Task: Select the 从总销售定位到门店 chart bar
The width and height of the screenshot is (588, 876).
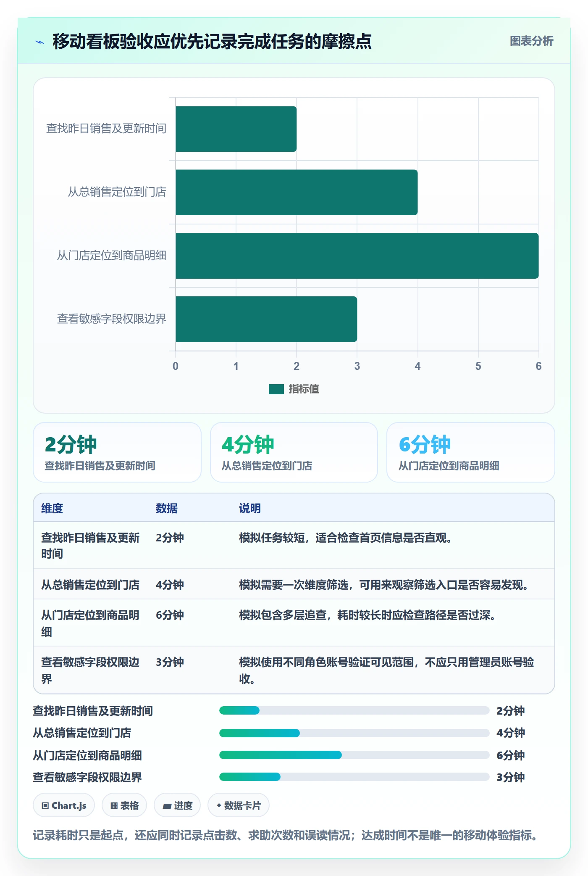Action: point(297,193)
